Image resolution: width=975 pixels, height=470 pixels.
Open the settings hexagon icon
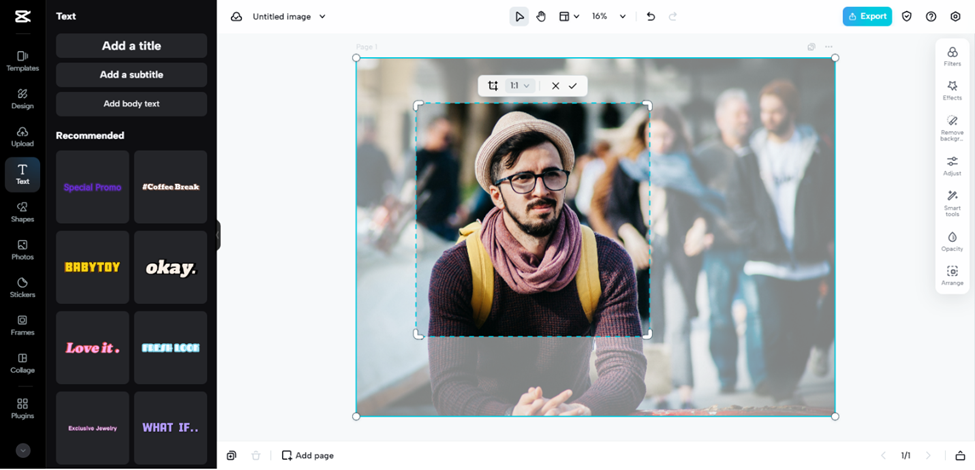[x=956, y=17]
